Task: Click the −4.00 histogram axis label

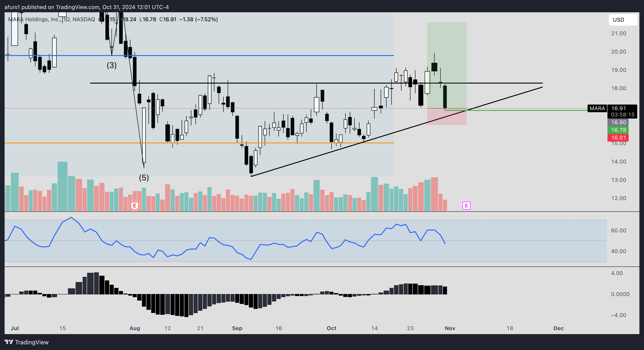Action: (x=619, y=315)
